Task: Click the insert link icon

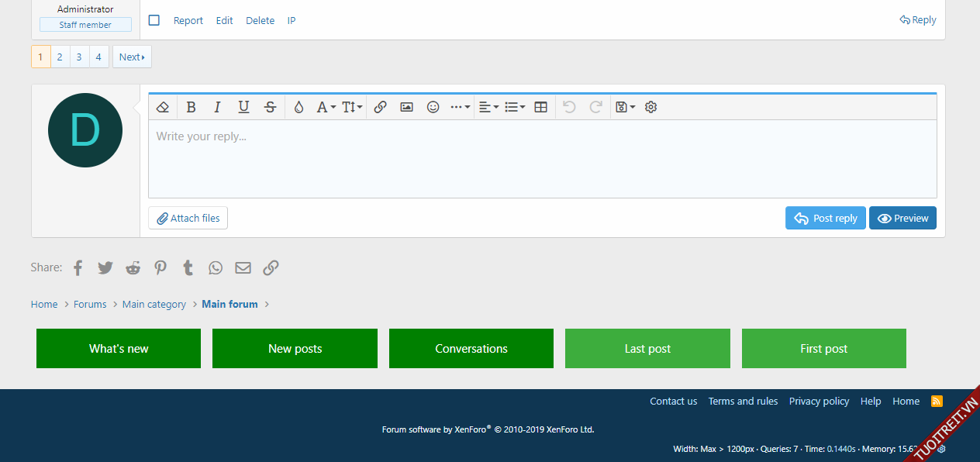Action: [380, 107]
